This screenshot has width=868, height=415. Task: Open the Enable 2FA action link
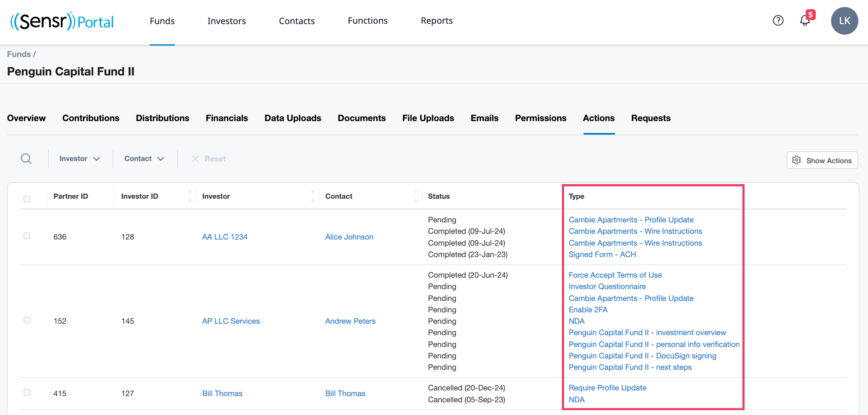tap(588, 310)
